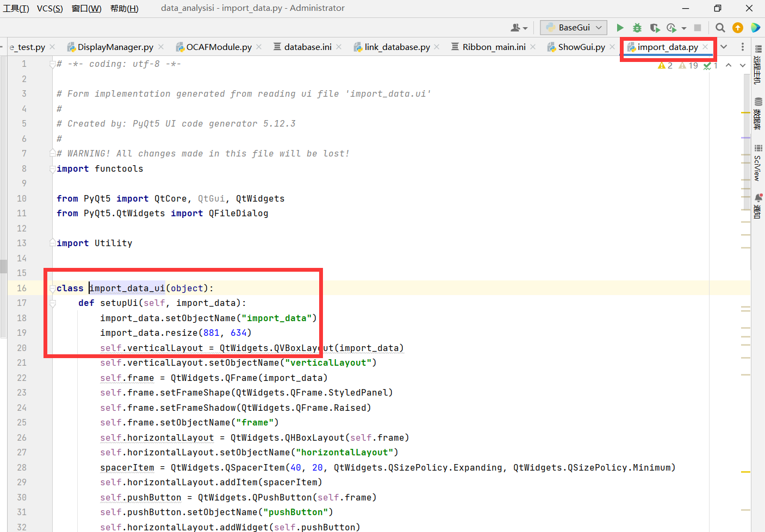Click the gray Stop square icon
765x532 pixels.
tap(698, 28)
